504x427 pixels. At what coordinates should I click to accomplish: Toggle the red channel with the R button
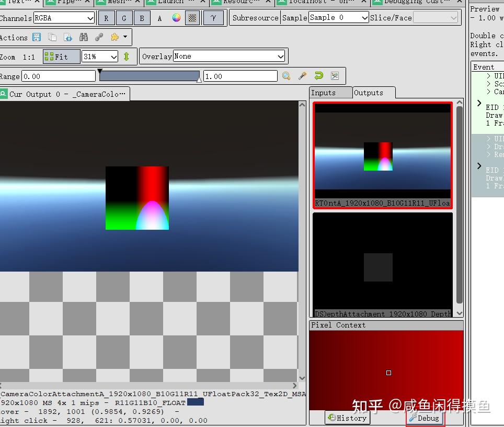pos(106,17)
